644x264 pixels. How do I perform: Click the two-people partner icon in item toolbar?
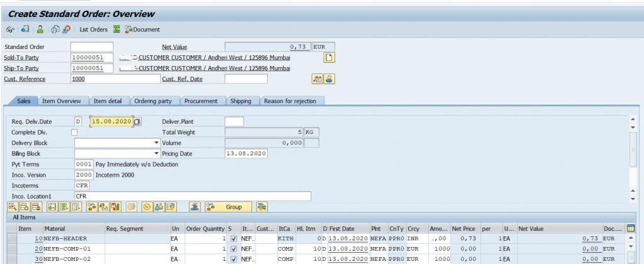[x=159, y=207]
